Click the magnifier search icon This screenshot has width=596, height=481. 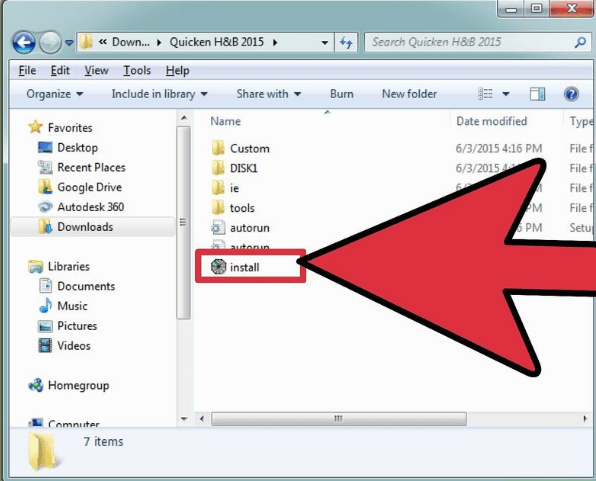[x=580, y=42]
